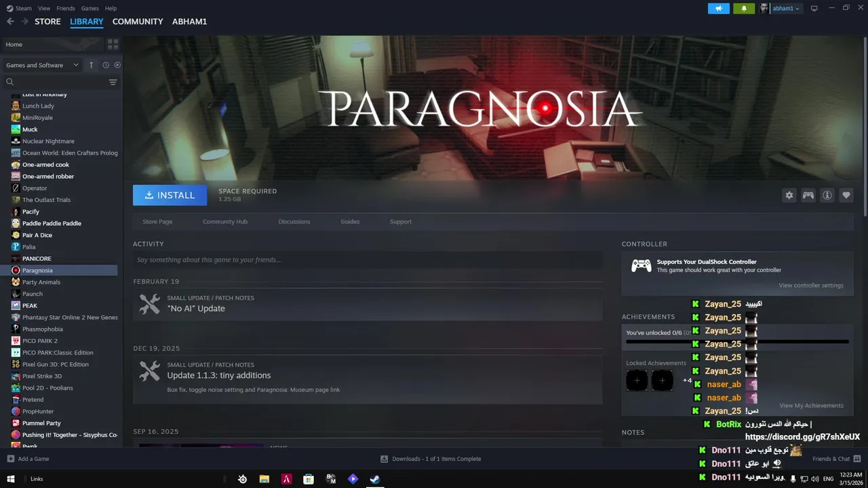Select first locked achievement thumbnail
Image resolution: width=868 pixels, height=488 pixels.
(x=637, y=381)
